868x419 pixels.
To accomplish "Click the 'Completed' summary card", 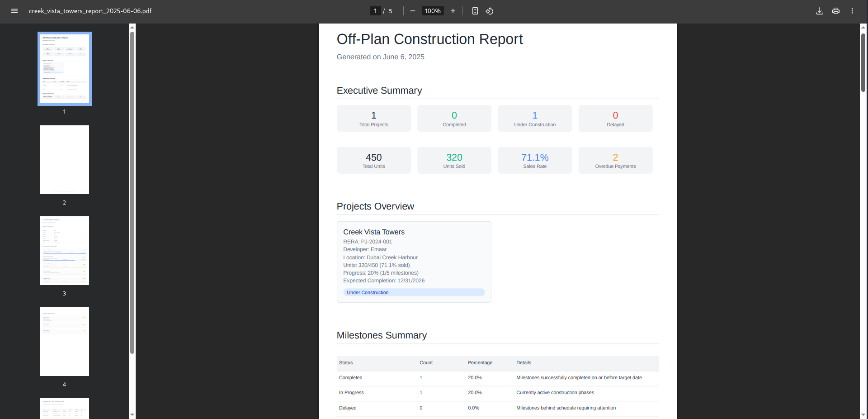I will point(454,119).
